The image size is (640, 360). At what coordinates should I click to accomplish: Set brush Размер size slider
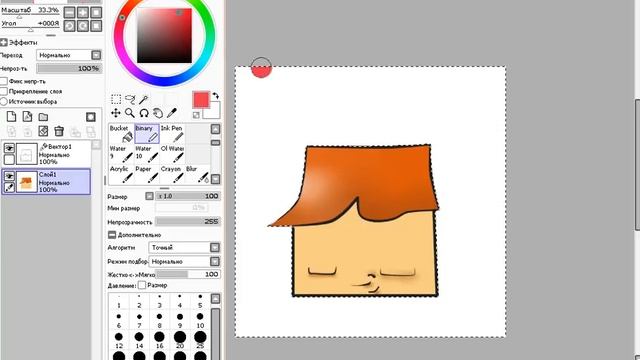pos(188,196)
